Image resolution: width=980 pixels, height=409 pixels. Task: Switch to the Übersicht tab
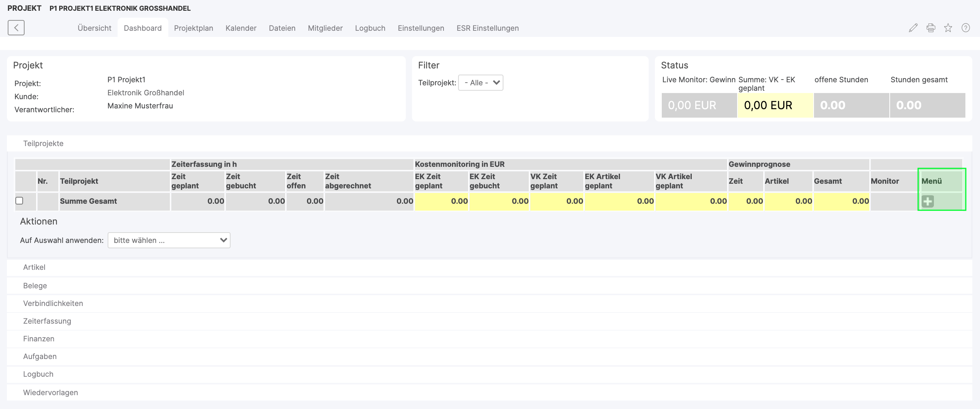(94, 28)
